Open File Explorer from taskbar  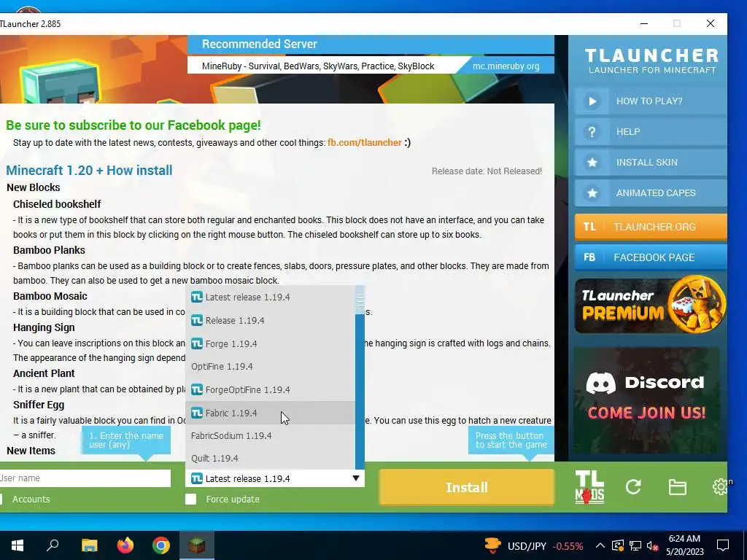pyautogui.click(x=89, y=545)
